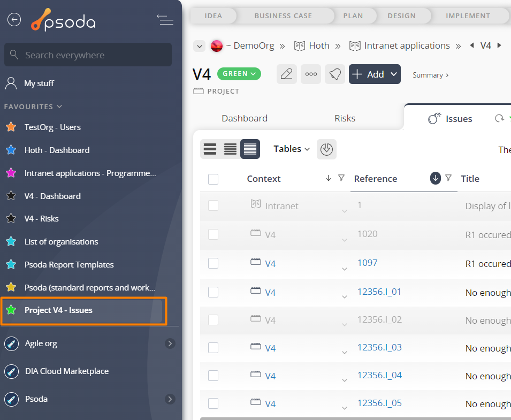Open the TestOrg - Users orange star favourite
The width and height of the screenshot is (511, 420).
click(x=11, y=127)
